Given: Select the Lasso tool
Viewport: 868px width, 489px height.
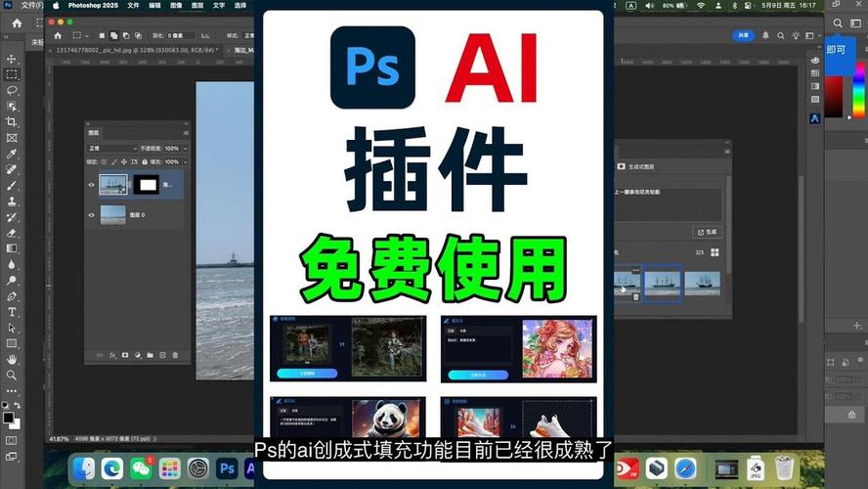Looking at the screenshot, I should pyautogui.click(x=11, y=90).
